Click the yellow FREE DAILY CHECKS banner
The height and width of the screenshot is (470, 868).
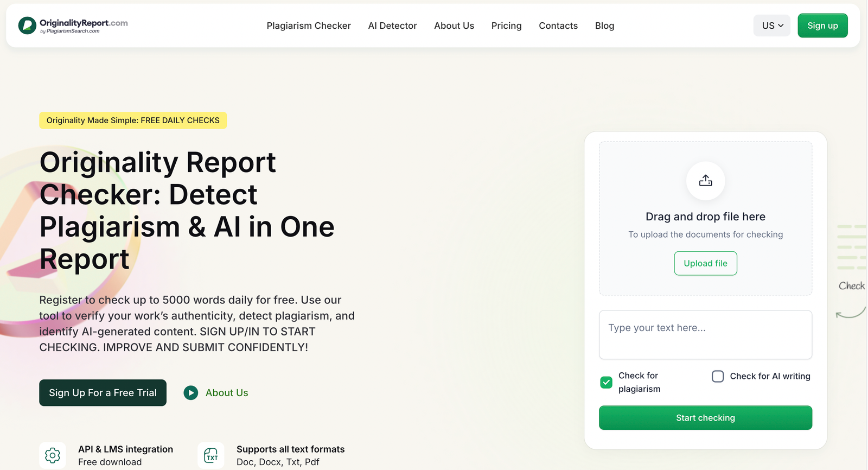tap(133, 120)
